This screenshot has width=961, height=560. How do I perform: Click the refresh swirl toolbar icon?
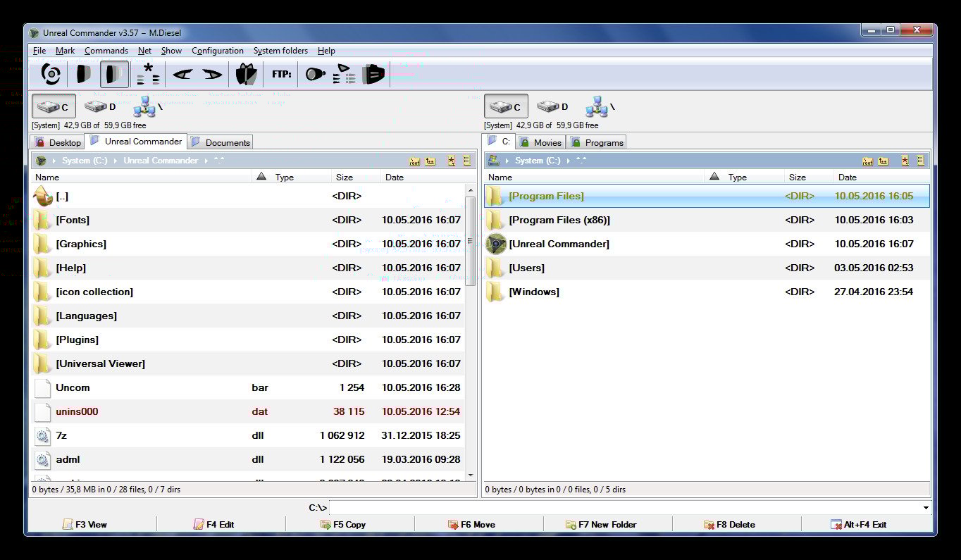(51, 74)
